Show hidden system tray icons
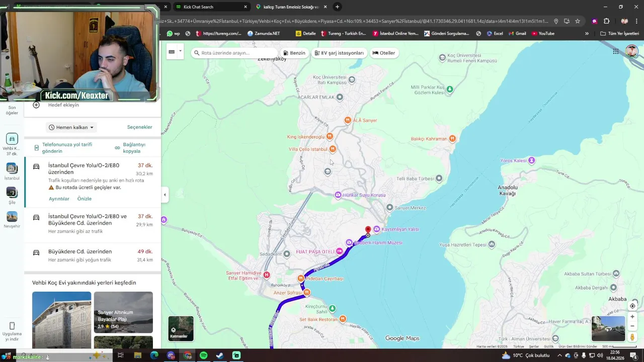 tap(559, 355)
